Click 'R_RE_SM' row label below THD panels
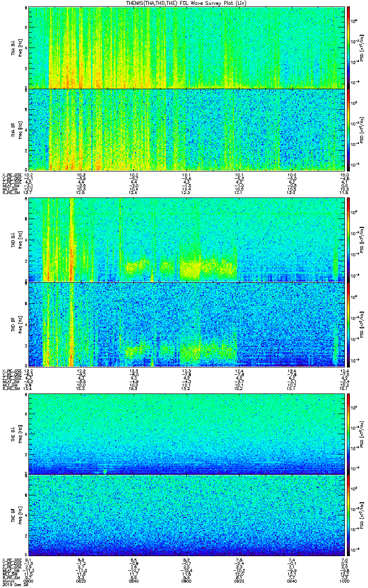Viewport: 368px width, 588px height. point(10,388)
